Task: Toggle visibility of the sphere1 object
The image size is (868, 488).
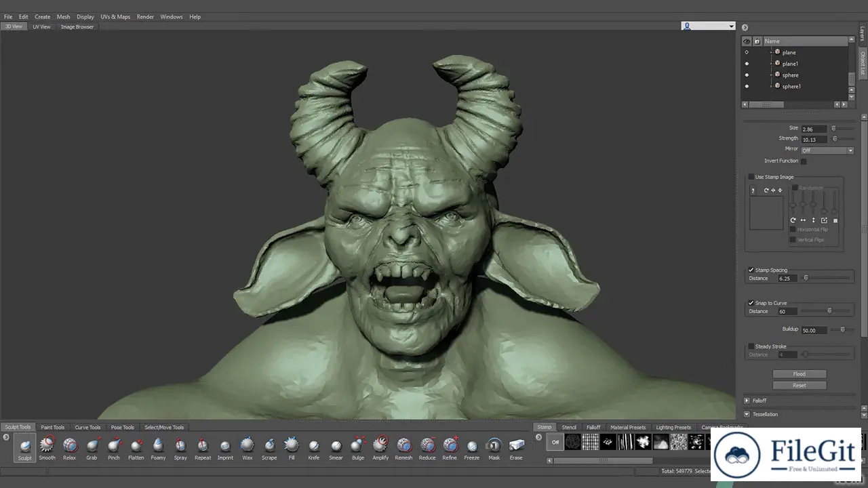Action: click(x=747, y=86)
